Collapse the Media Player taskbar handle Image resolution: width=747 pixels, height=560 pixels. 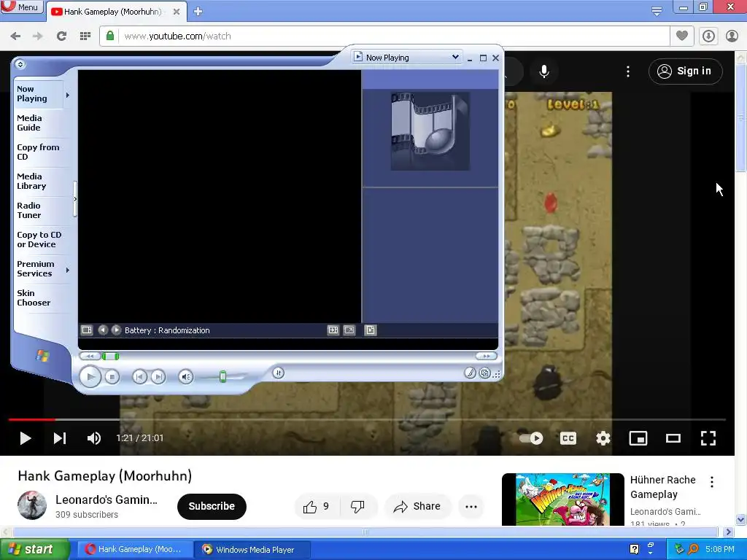coord(75,199)
